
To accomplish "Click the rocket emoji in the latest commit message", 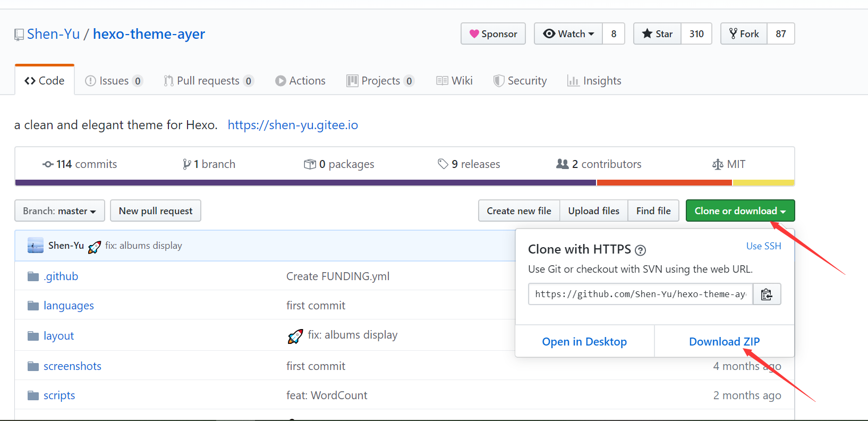I will 95,247.
